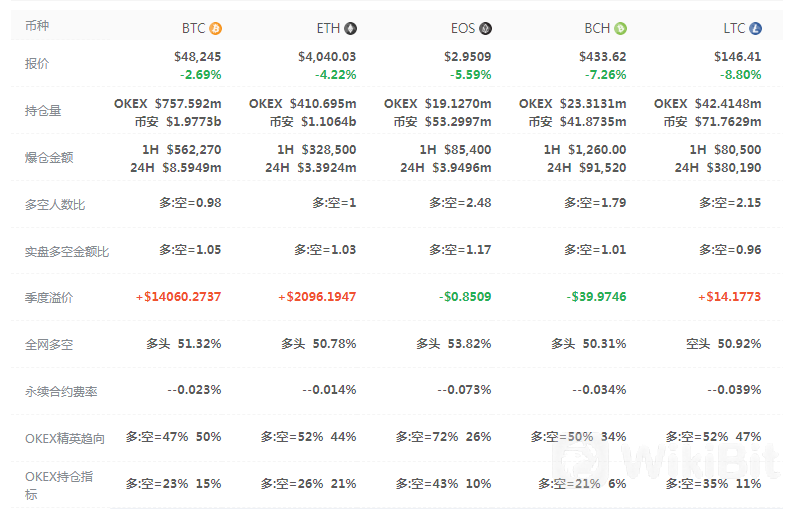Select the ETH column header text
This screenshot has height=509, width=796.
pos(328,28)
